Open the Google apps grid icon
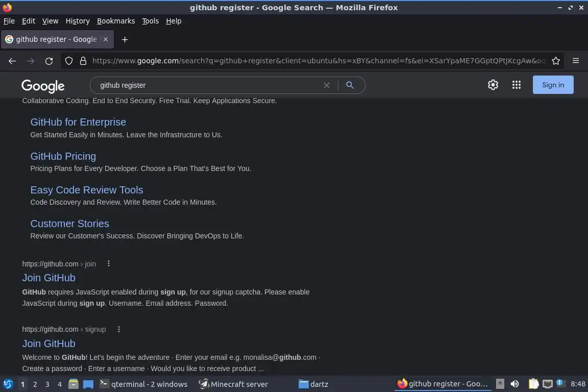 coord(517,85)
